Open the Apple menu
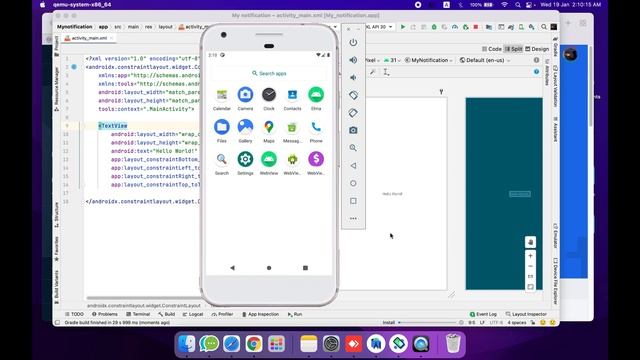 pyautogui.click(x=42, y=5)
